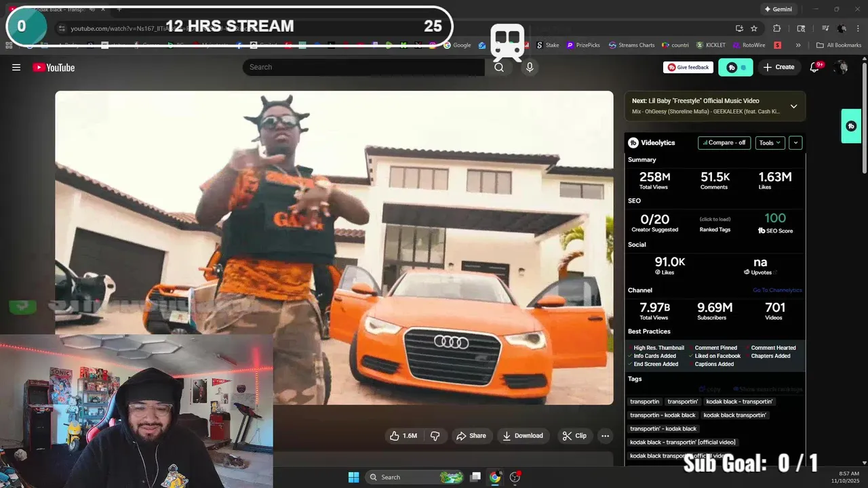Click the 701 Videos stat
Viewport: 868px width, 488px height.
(775, 311)
